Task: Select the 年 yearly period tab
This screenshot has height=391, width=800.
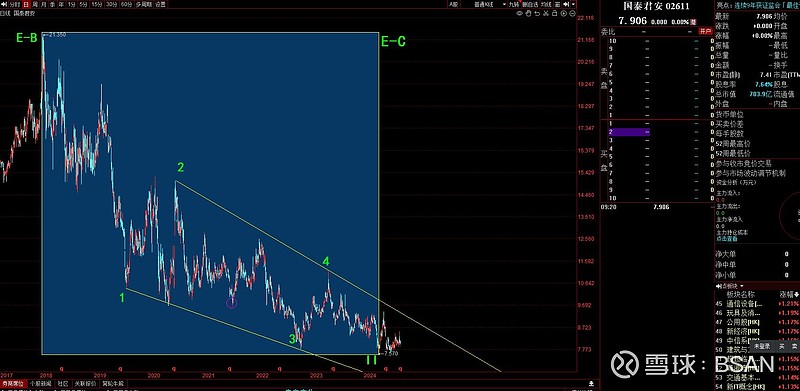Action: point(61,5)
